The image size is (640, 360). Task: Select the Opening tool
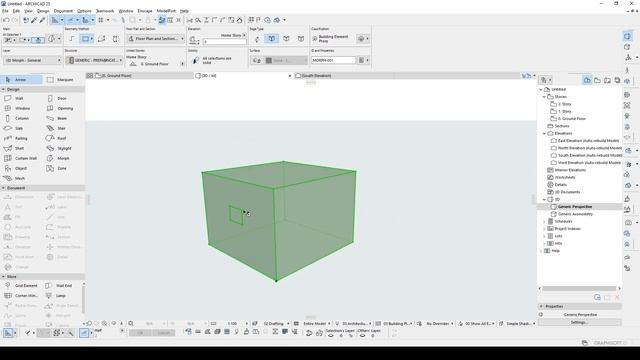tap(64, 109)
